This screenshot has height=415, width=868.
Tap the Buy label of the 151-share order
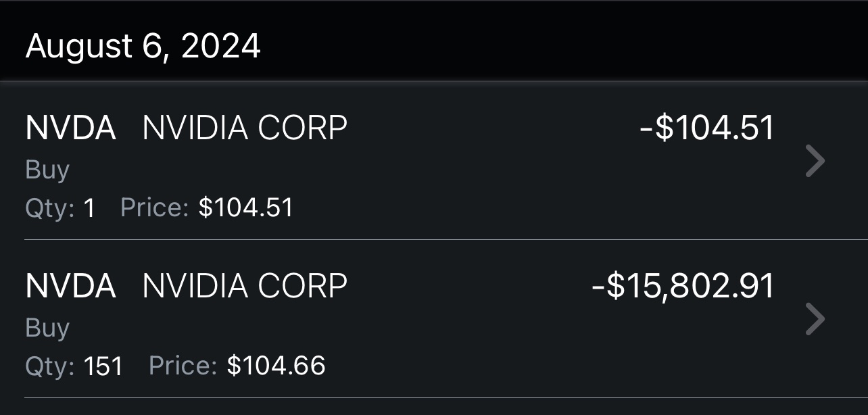pos(47,328)
